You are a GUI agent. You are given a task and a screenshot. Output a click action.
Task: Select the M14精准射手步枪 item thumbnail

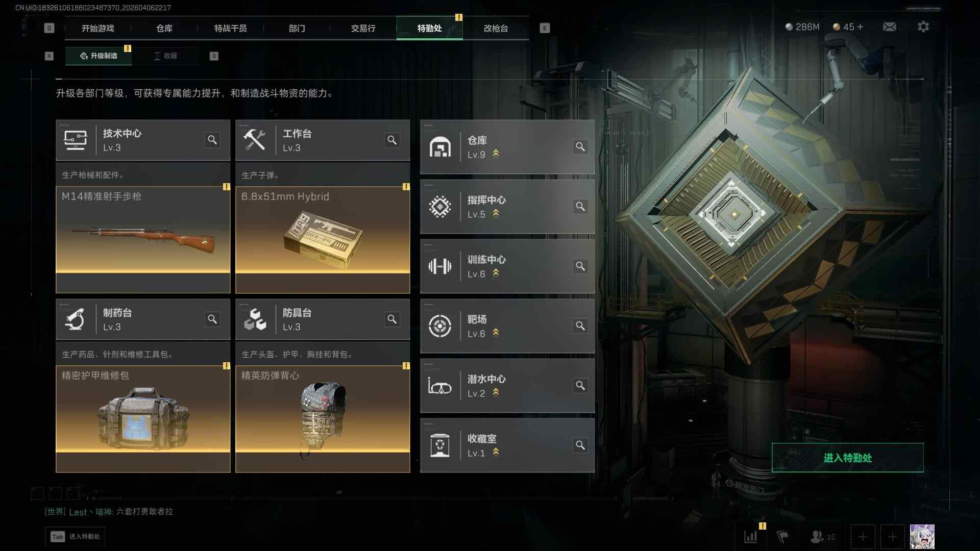pyautogui.click(x=143, y=240)
